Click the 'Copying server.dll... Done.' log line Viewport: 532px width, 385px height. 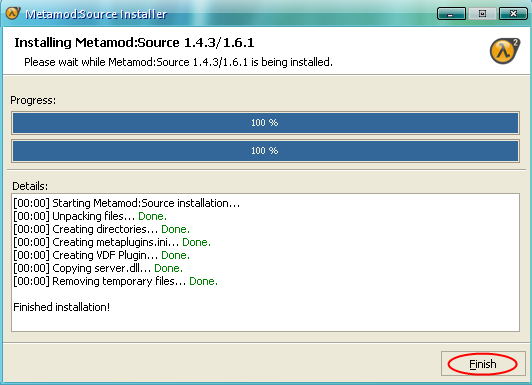(x=98, y=268)
